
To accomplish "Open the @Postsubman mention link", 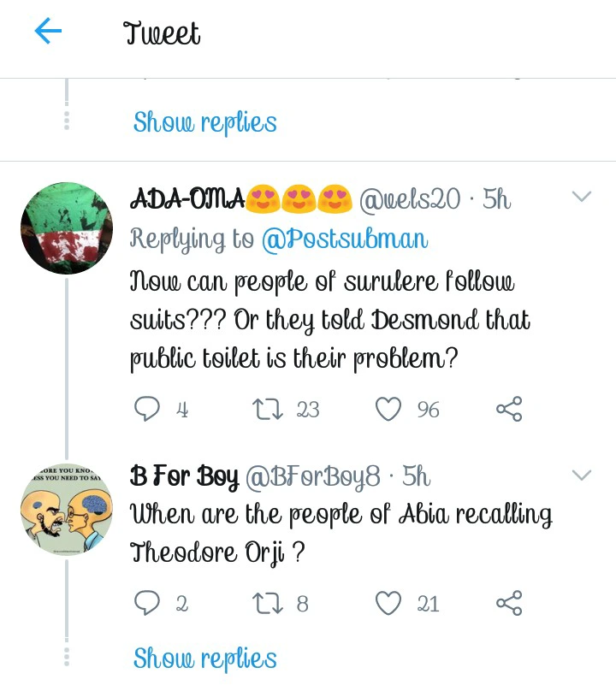I will [343, 239].
